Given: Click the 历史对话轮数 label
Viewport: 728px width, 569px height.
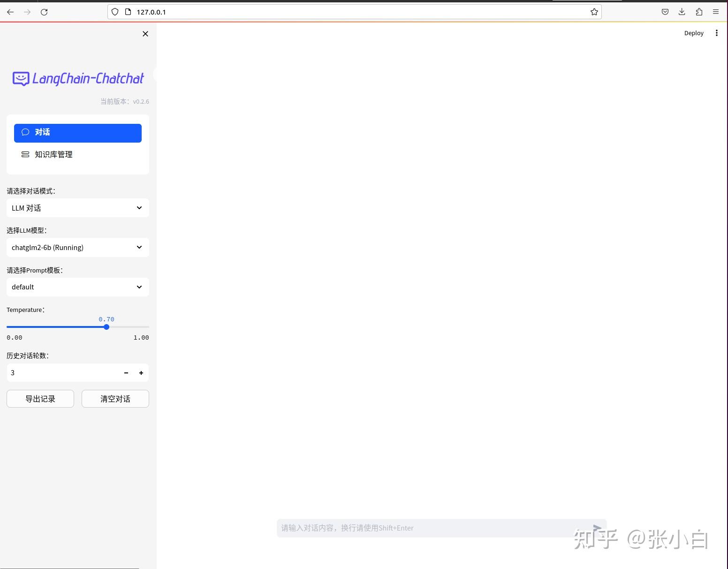Looking at the screenshot, I should coord(28,356).
